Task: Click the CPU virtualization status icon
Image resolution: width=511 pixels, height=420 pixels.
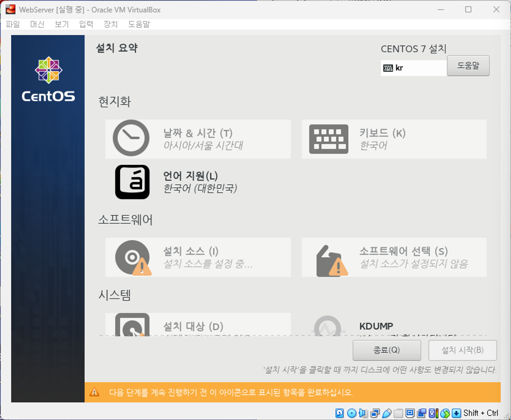Action: coord(433,413)
